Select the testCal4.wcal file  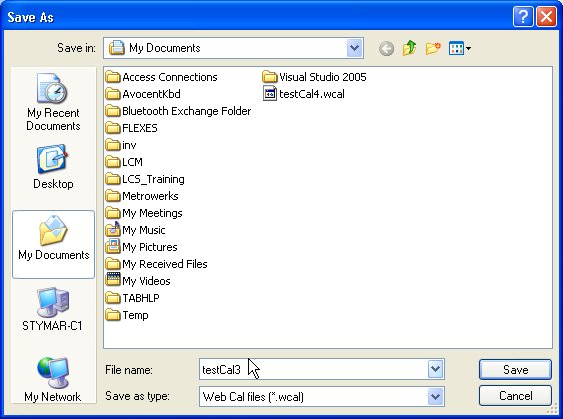[304, 94]
